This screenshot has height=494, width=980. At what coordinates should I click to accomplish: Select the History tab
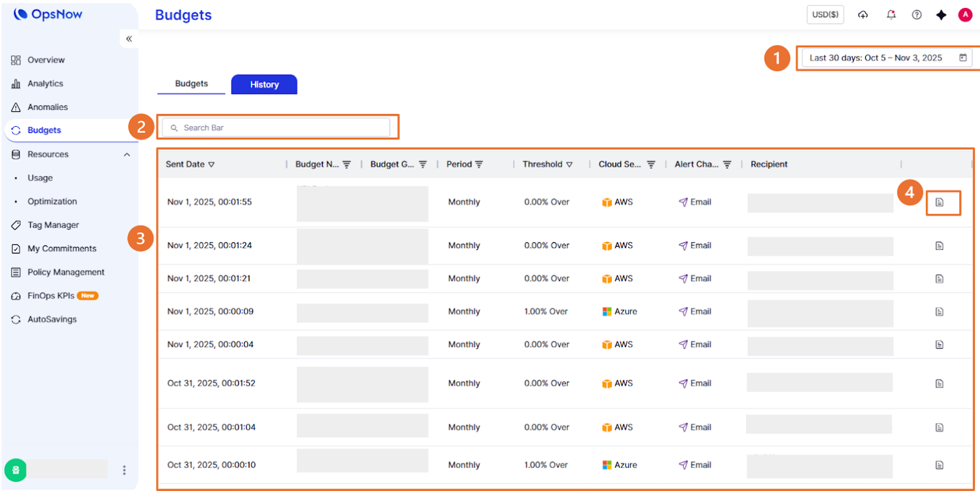tap(264, 84)
